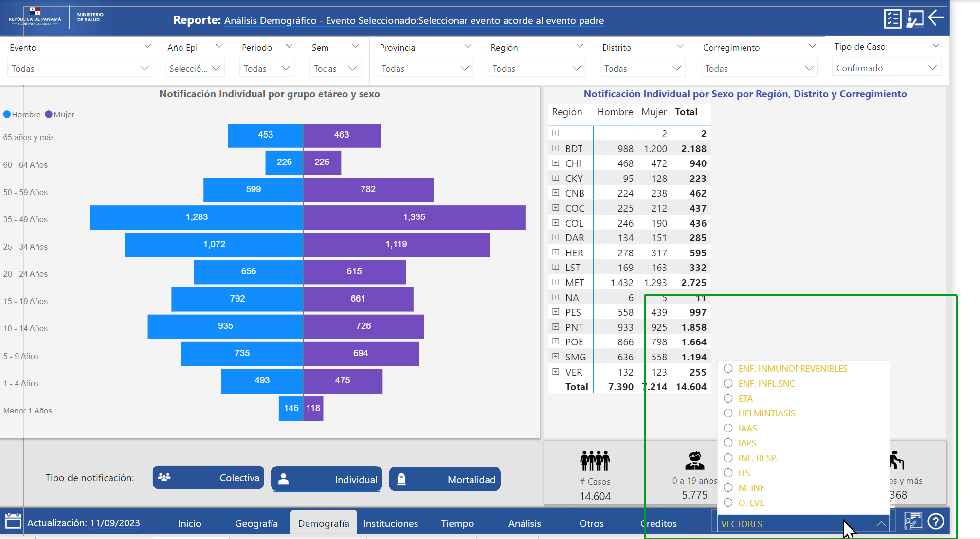
Task: Click the Colectiva notification button
Action: click(208, 478)
